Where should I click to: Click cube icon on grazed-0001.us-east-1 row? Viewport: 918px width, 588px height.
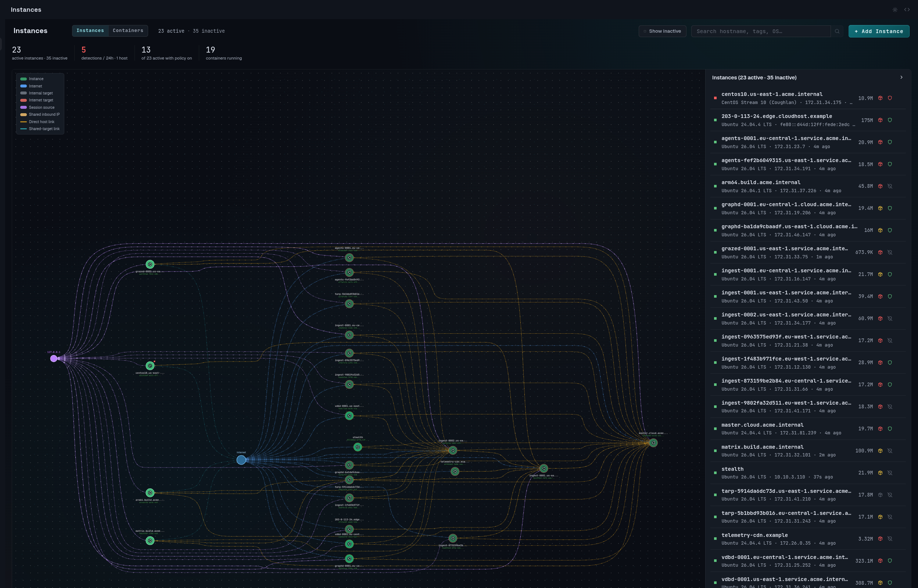click(880, 252)
